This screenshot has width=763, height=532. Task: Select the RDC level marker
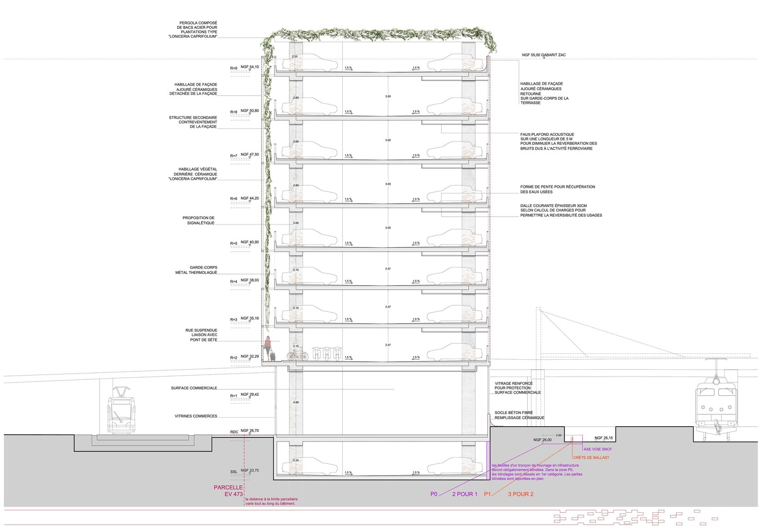(x=234, y=432)
